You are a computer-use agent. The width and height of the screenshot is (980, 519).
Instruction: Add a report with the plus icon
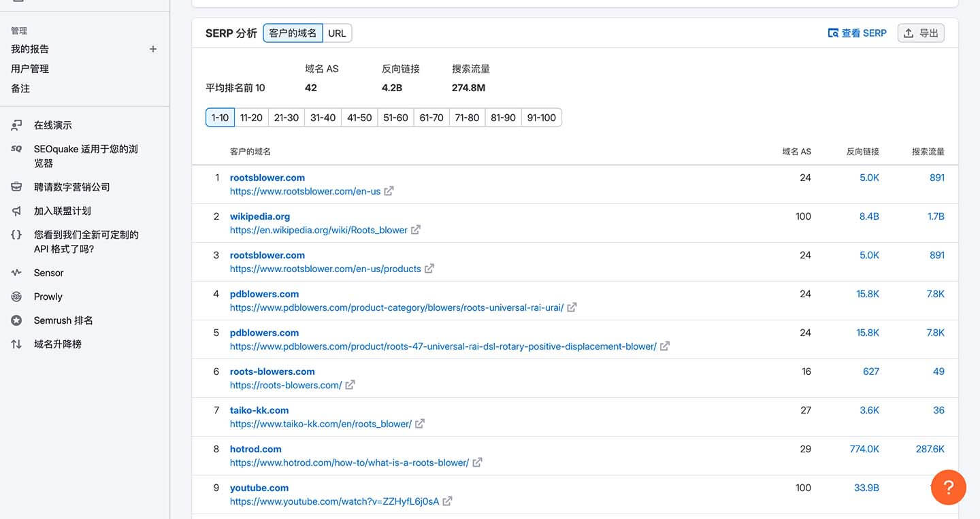153,49
